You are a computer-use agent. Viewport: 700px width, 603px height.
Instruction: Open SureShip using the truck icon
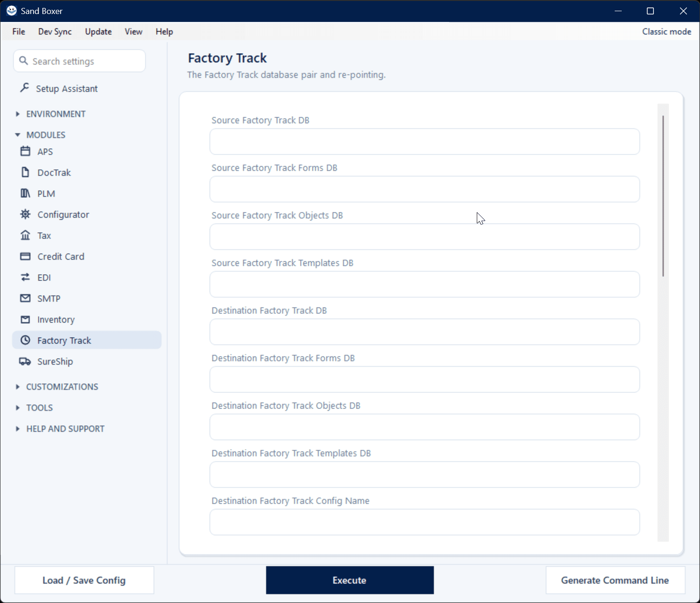pos(25,361)
